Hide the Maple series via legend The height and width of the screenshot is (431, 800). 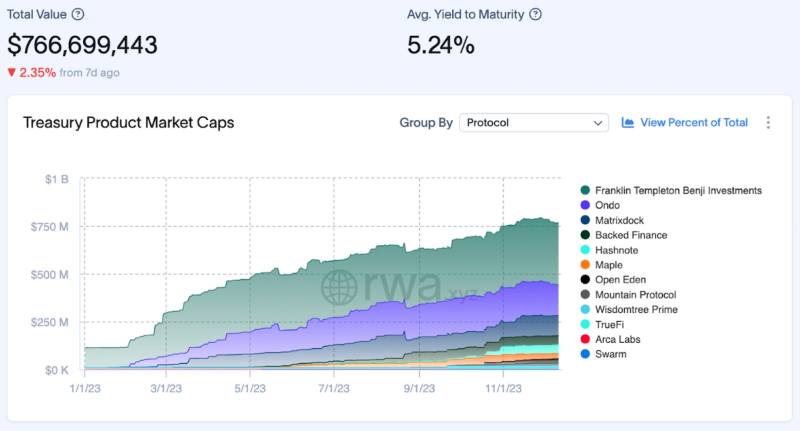click(x=608, y=265)
